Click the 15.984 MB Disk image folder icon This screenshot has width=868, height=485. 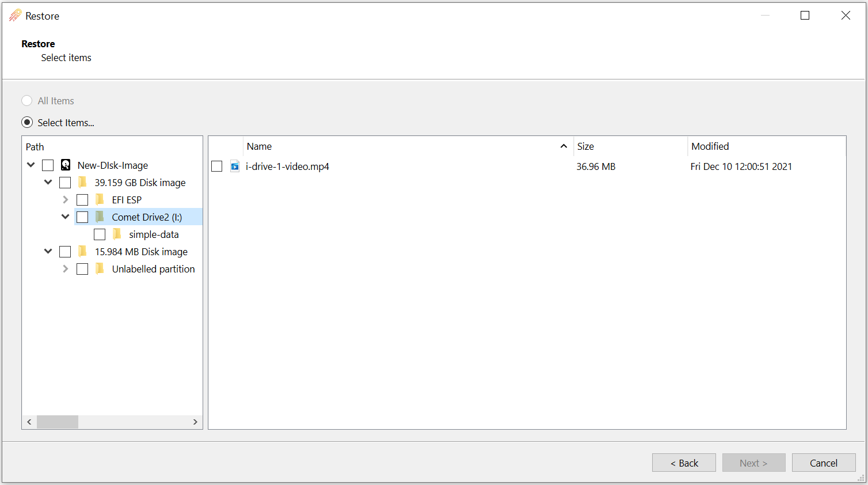pos(83,252)
